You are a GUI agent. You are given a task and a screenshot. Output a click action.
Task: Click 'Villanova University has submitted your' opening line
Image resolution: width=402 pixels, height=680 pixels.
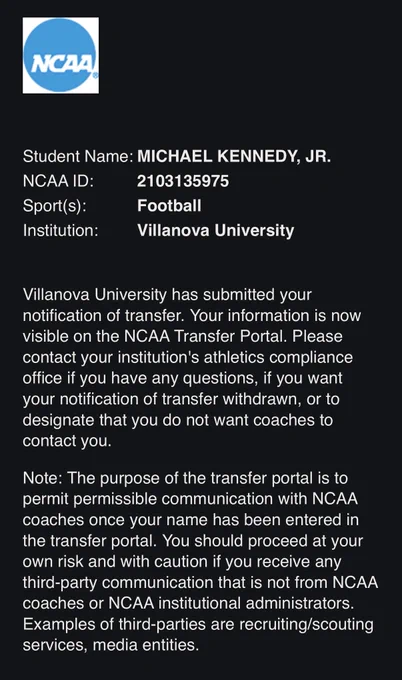tap(167, 295)
